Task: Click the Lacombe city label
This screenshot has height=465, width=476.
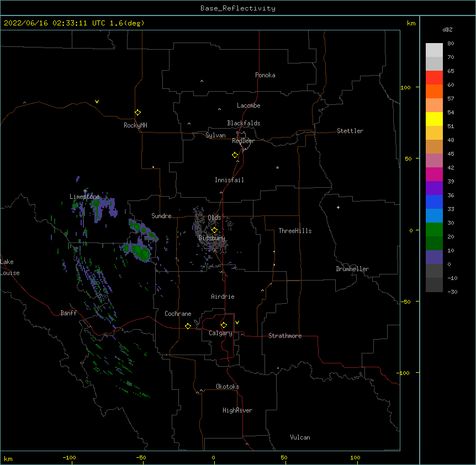Action: point(248,105)
